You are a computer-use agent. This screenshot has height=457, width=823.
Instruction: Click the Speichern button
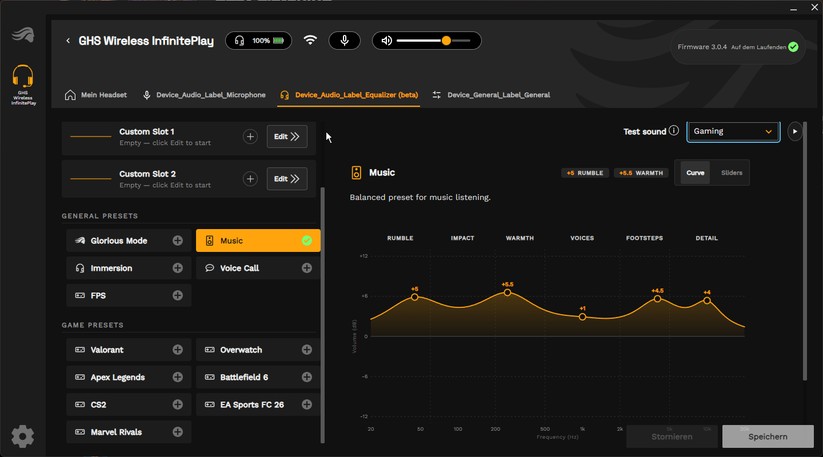pos(767,437)
